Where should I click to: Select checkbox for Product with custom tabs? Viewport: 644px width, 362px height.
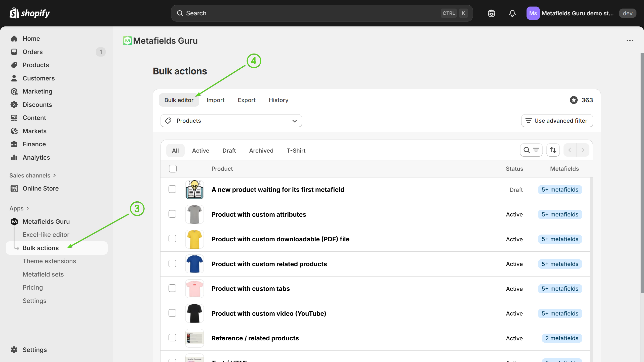(x=172, y=288)
